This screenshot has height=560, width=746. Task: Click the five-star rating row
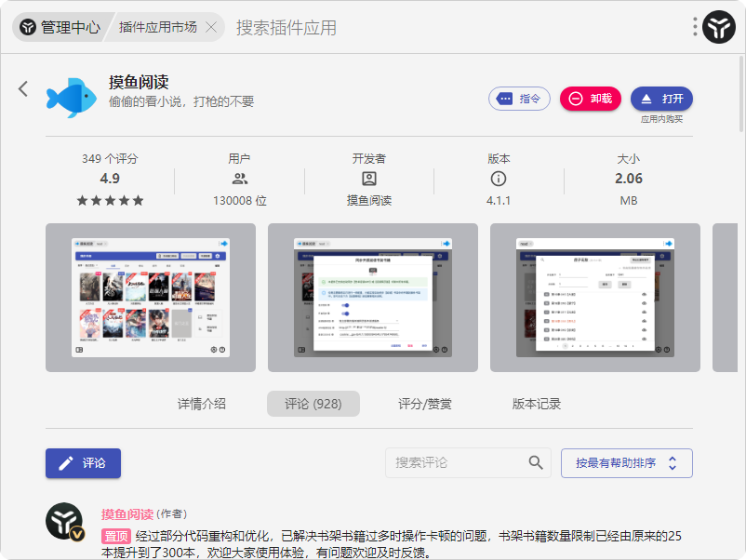coord(110,200)
